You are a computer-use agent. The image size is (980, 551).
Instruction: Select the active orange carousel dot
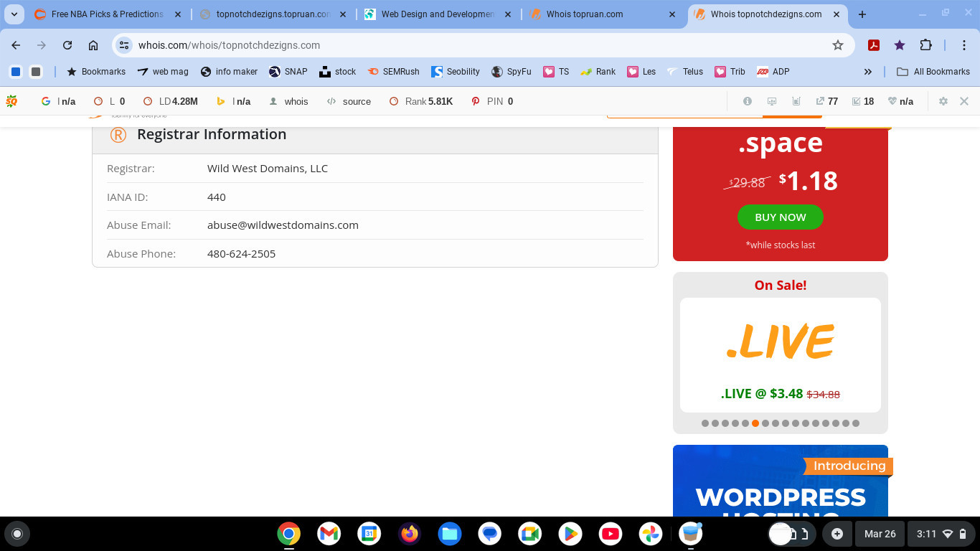pos(755,423)
